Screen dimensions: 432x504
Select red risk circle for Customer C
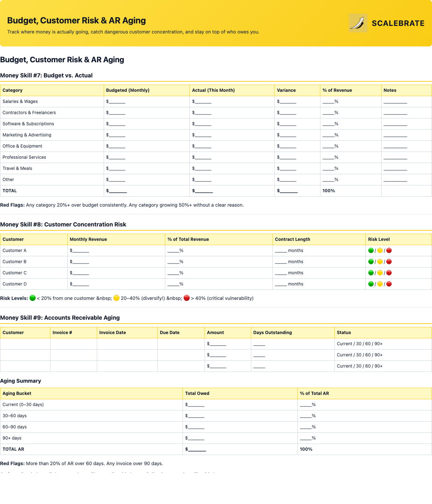(x=389, y=273)
